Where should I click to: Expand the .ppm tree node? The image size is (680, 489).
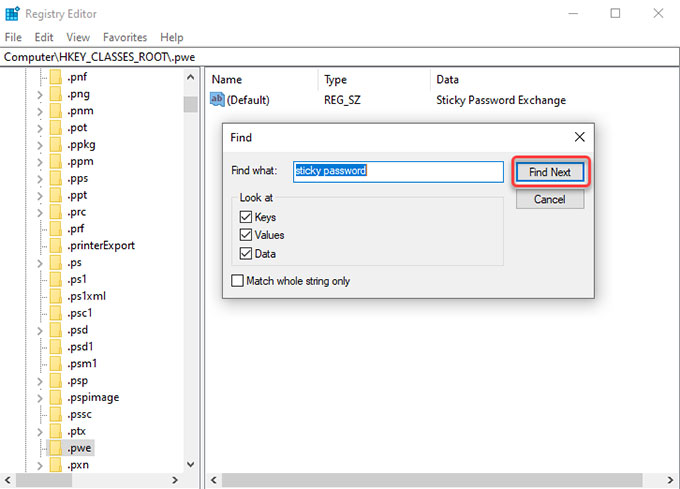click(40, 162)
